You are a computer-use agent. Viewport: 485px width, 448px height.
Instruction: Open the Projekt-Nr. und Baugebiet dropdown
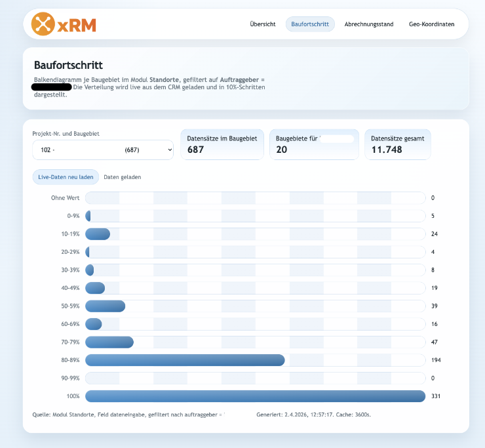(x=103, y=150)
